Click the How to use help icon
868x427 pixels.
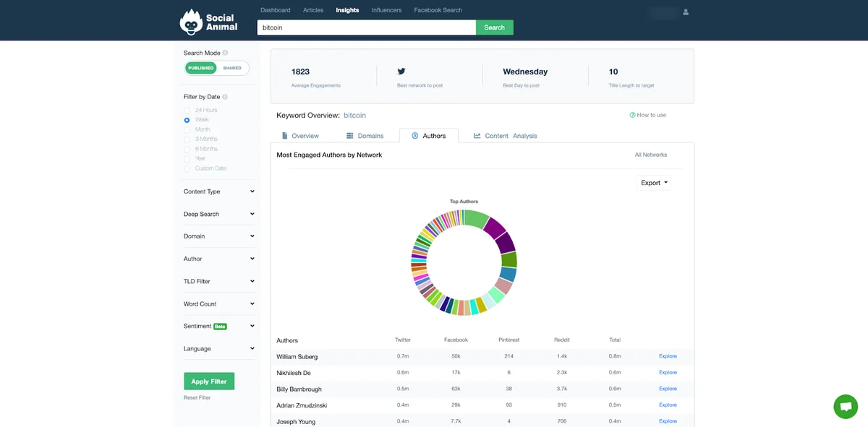632,115
